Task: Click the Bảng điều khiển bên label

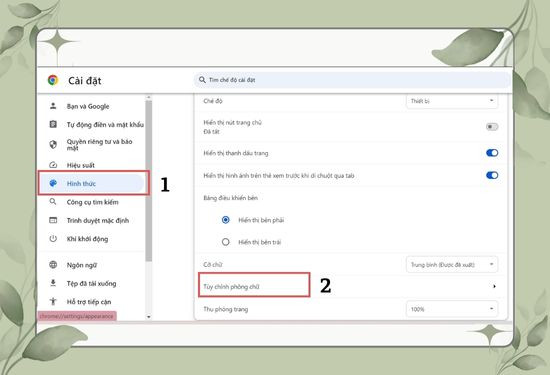Action: 230,198
